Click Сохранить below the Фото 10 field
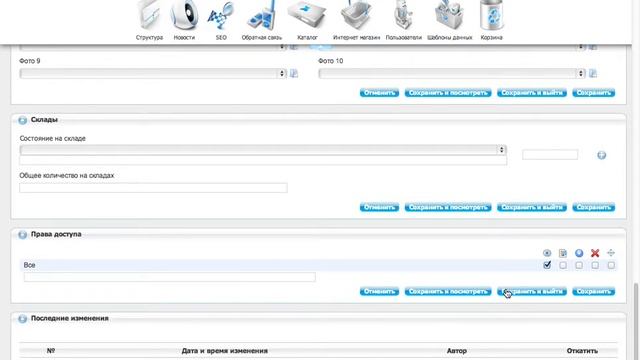Viewport: 640px width, 360px height. (x=593, y=93)
